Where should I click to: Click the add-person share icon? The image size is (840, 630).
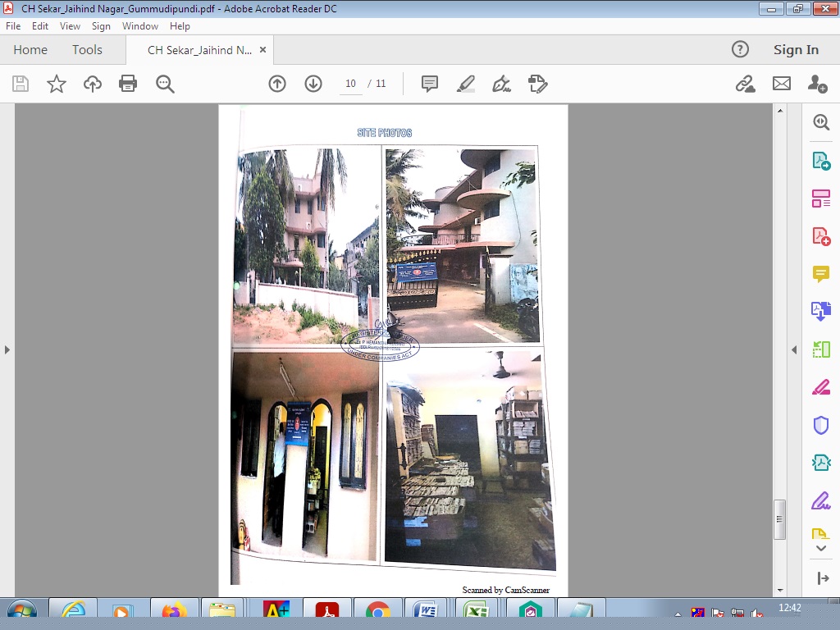(818, 84)
